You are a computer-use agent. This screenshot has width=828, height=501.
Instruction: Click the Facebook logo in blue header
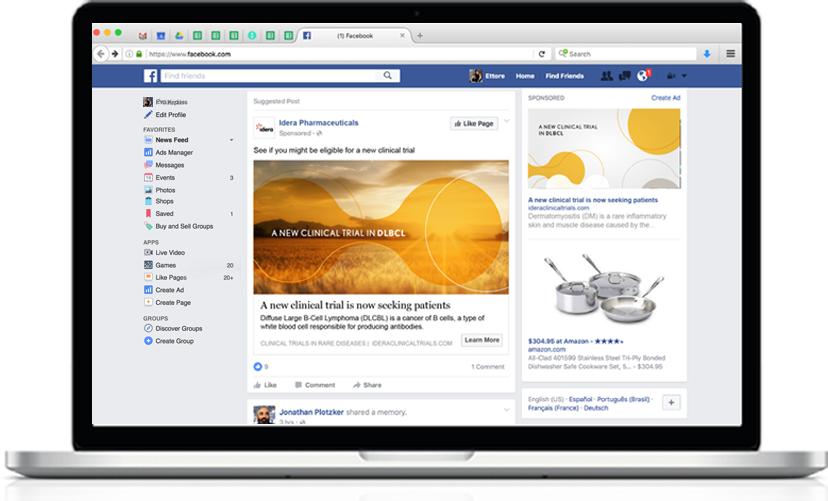(150, 76)
